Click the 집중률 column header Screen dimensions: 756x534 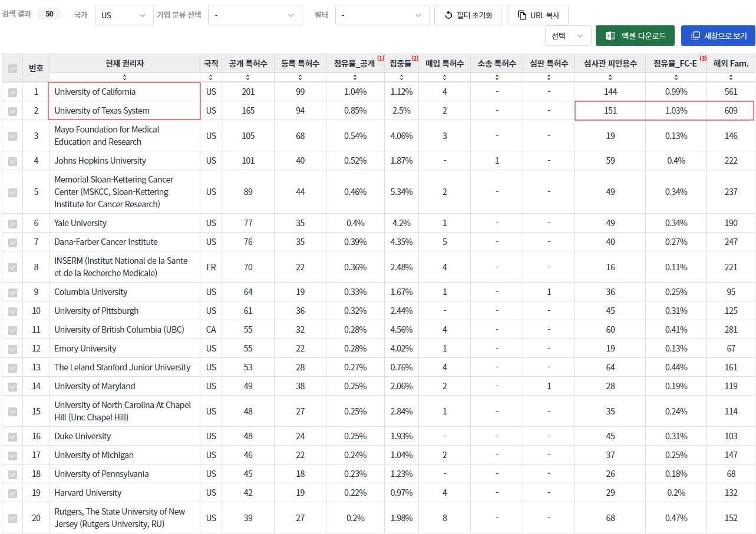click(401, 63)
